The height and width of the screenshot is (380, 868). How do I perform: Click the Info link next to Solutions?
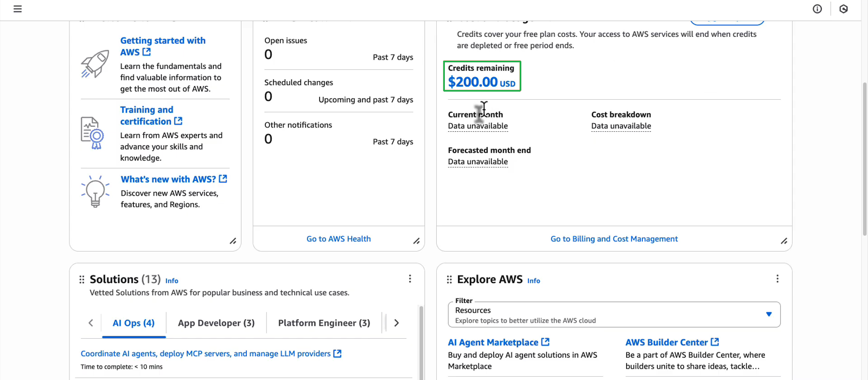click(x=171, y=281)
